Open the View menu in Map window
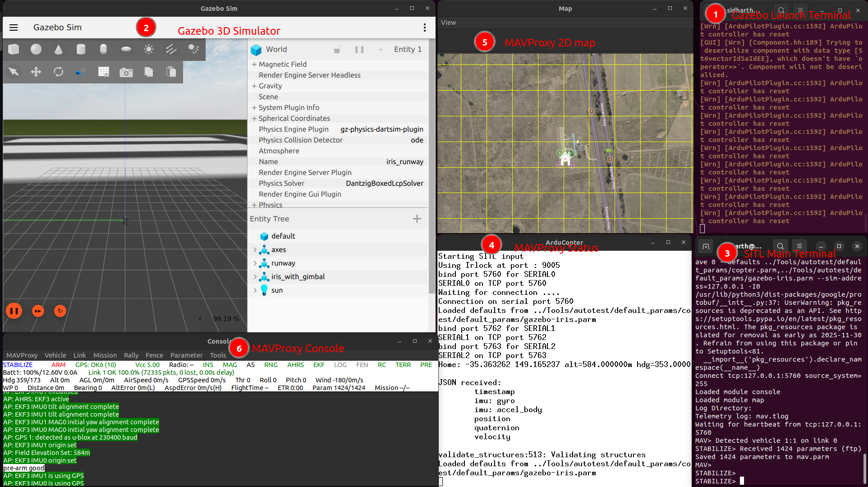868x487 pixels. click(x=448, y=22)
